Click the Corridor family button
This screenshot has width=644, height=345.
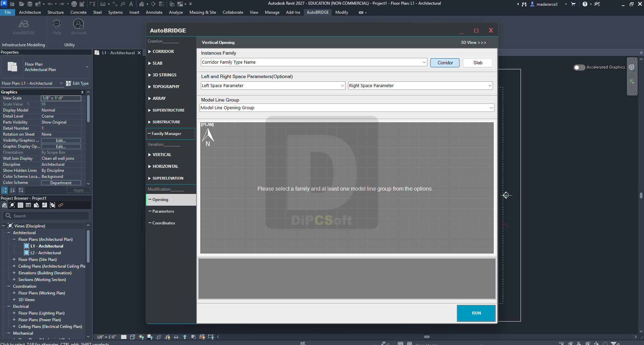click(x=445, y=63)
